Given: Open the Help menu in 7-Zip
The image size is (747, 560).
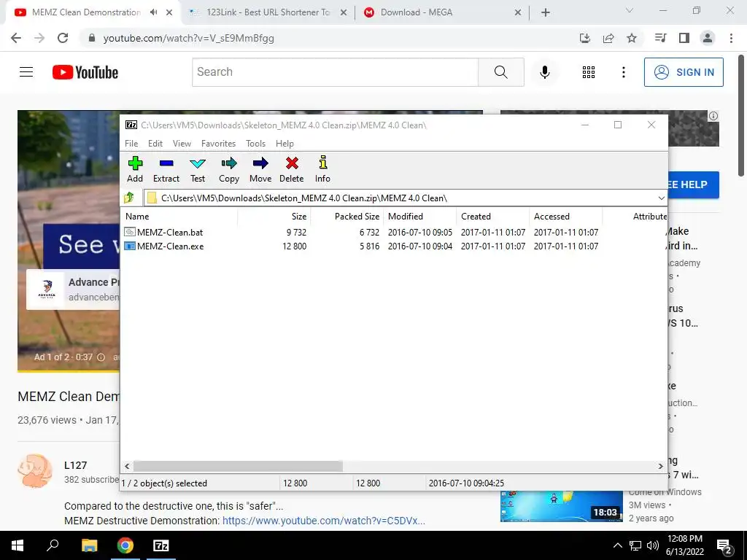Looking at the screenshot, I should (x=285, y=144).
